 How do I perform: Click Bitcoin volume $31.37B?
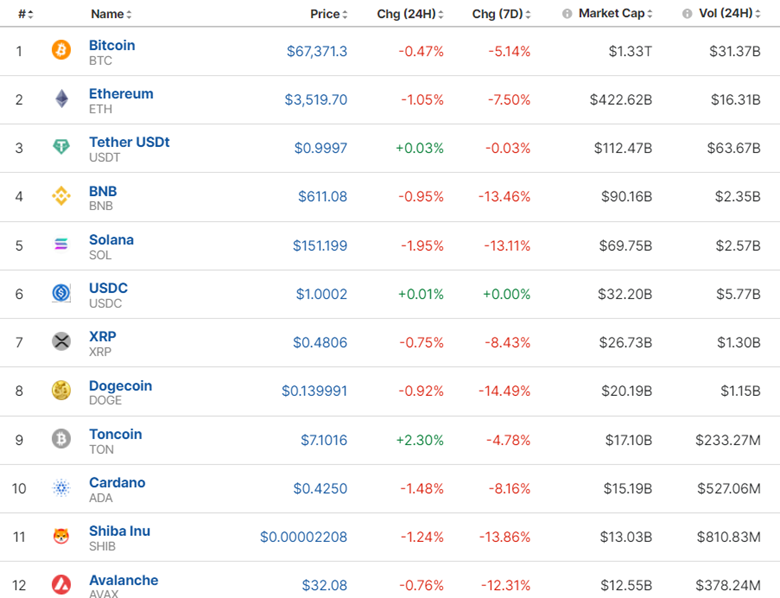(x=735, y=51)
